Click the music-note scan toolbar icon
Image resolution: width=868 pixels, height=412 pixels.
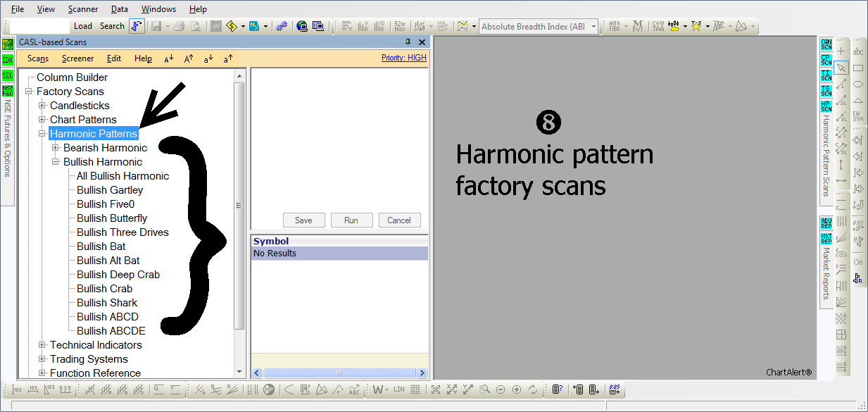pos(137,26)
